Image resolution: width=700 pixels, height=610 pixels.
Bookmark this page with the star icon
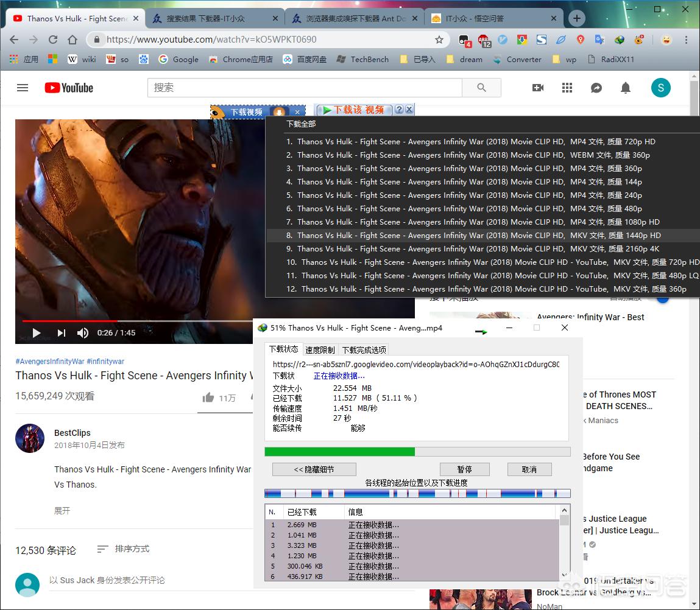[439, 40]
